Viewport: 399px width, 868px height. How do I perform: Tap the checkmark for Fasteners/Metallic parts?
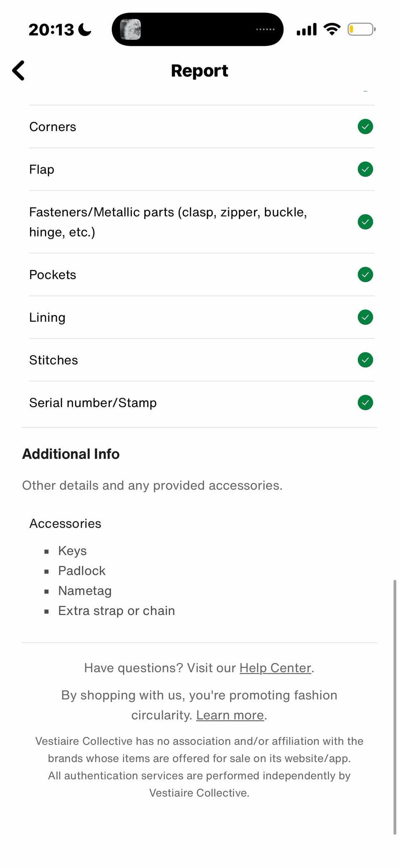pyautogui.click(x=365, y=222)
